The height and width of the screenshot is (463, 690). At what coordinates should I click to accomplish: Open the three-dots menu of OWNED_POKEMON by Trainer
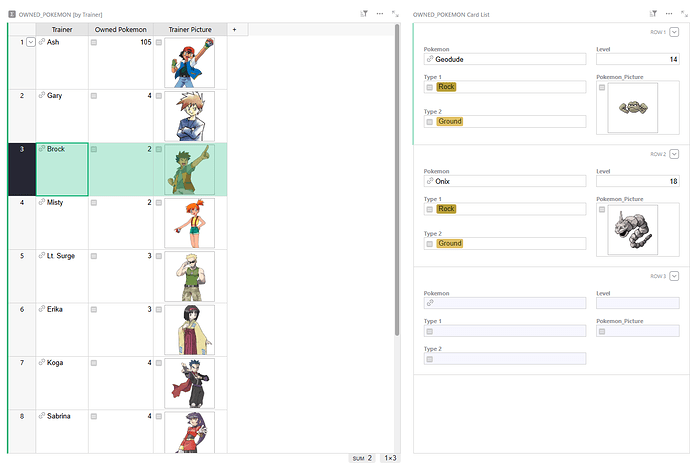(379, 14)
